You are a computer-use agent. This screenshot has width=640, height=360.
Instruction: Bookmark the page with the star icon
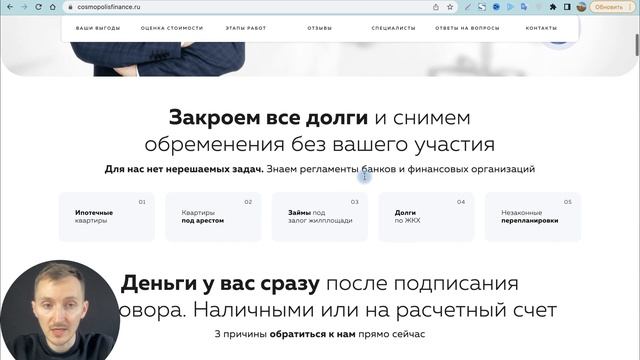click(450, 7)
